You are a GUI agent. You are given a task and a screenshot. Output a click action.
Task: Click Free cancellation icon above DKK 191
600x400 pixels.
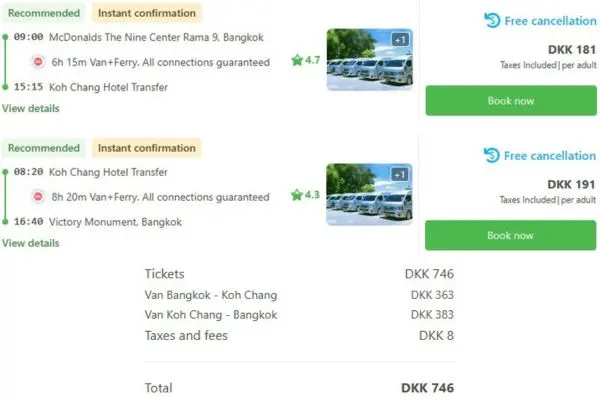point(492,155)
